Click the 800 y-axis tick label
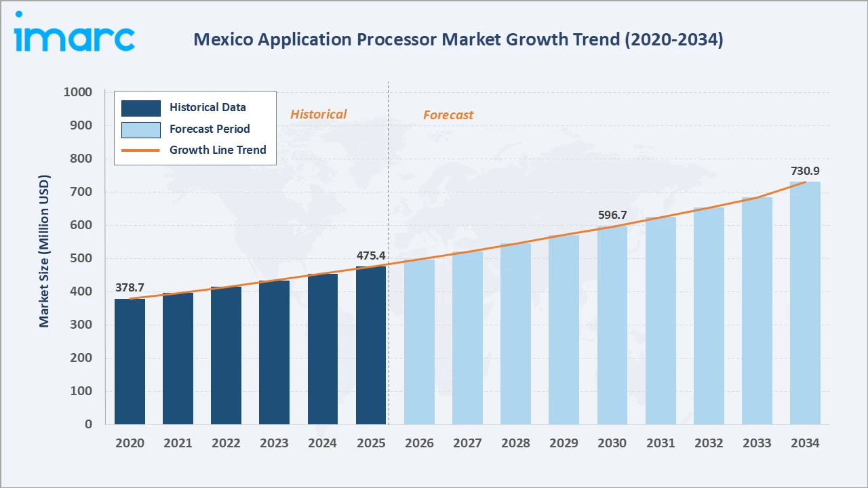 pyautogui.click(x=81, y=159)
